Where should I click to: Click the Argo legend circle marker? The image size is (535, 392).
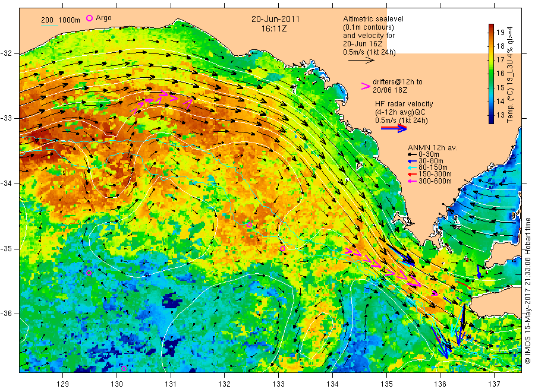tap(89, 18)
